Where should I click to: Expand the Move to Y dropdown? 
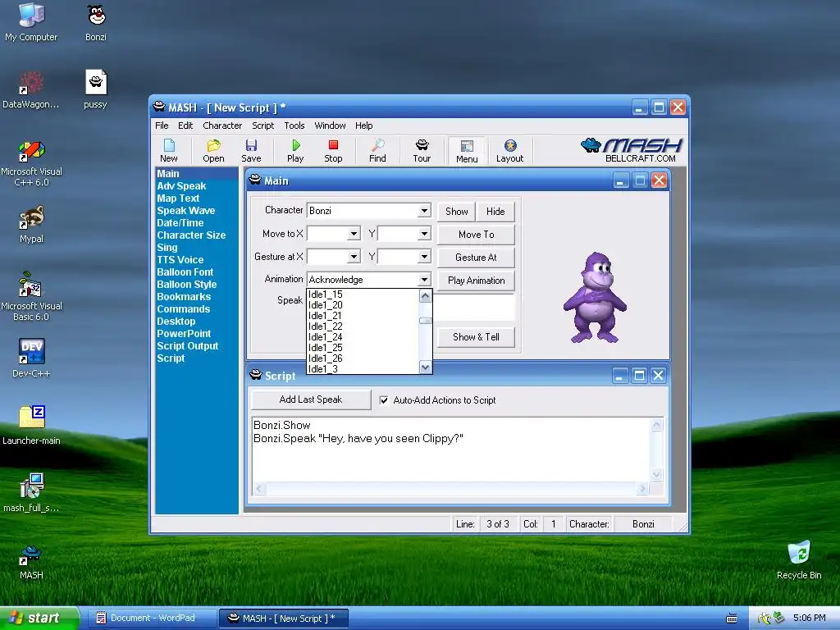click(424, 234)
